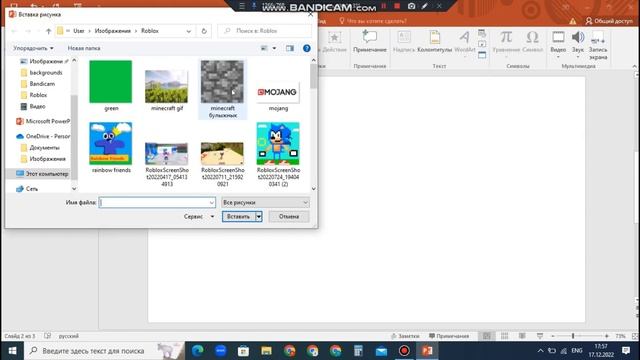
Task: Click the Вставить insert button
Action: pos(239,217)
